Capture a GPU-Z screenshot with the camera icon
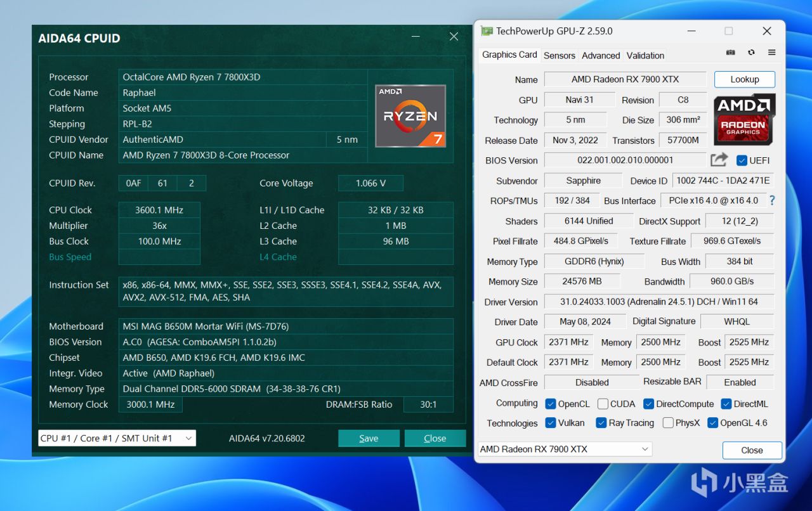This screenshot has height=511, width=812. tap(730, 53)
